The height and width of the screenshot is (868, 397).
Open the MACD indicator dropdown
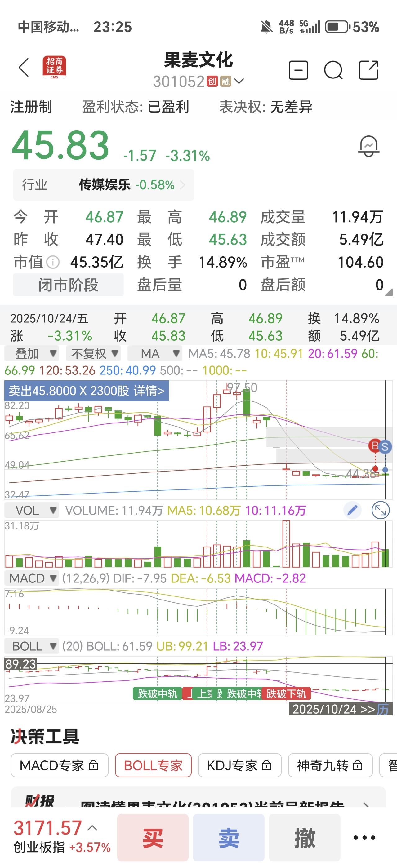[32, 578]
